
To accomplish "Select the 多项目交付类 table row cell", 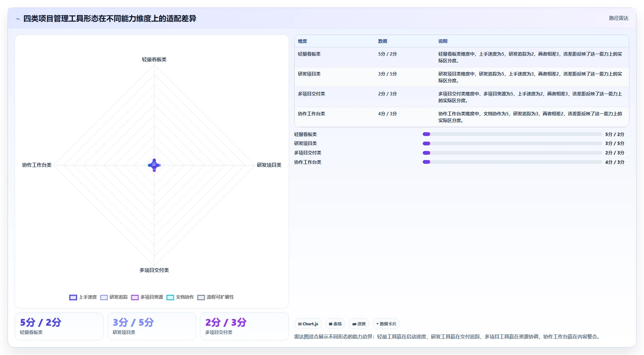I will pyautogui.click(x=311, y=94).
